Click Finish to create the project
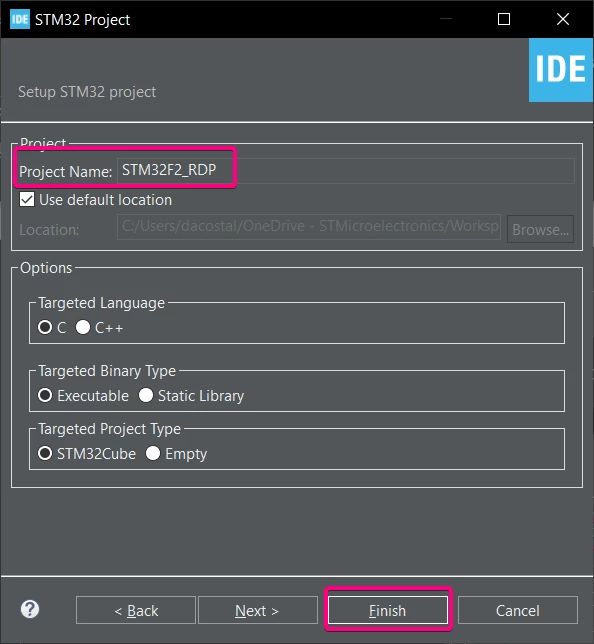This screenshot has height=644, width=594. pos(388,610)
